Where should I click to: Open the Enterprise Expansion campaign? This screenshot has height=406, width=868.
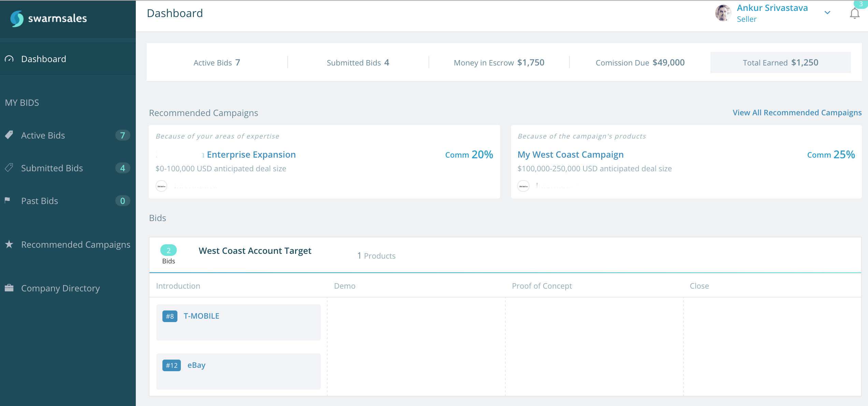point(251,155)
